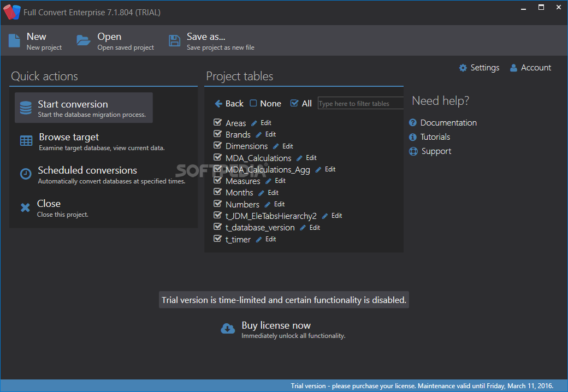Click the Buy license cloud download icon
Viewport: 568px width, 392px height.
[x=228, y=329]
